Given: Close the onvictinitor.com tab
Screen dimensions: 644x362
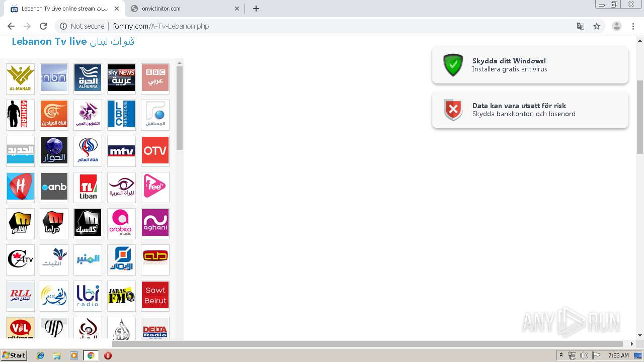Looking at the screenshot, I should point(237,9).
